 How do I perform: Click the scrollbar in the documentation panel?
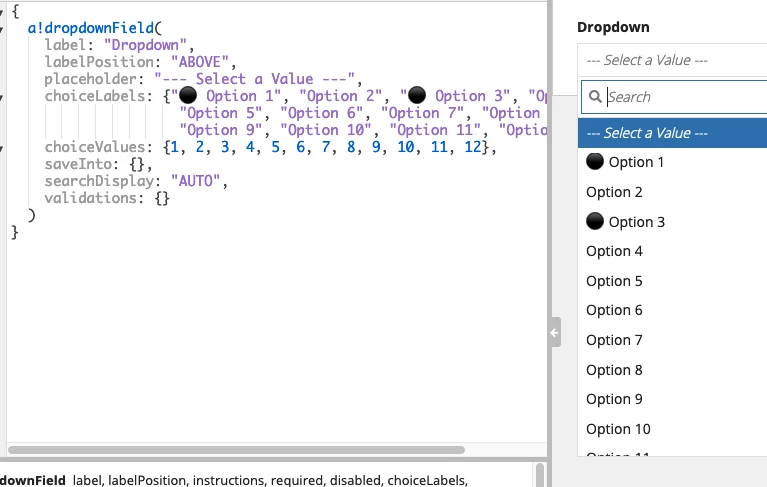pyautogui.click(x=540, y=475)
